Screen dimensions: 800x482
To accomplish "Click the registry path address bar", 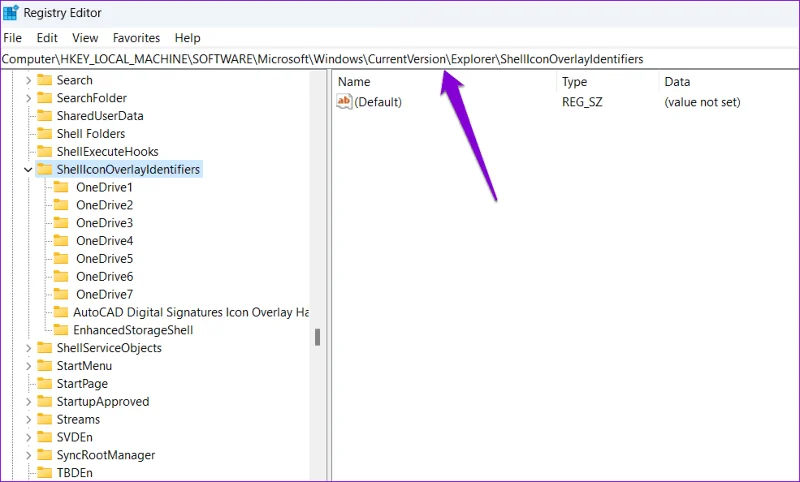I will 399,59.
